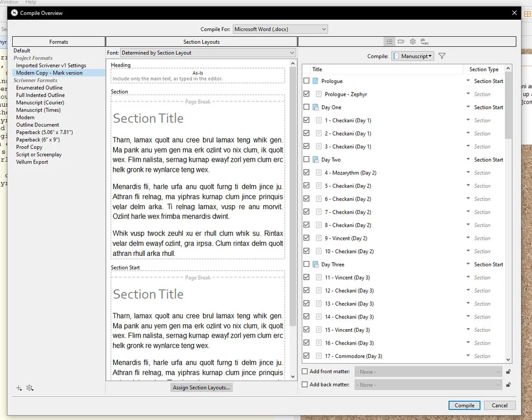The image size is (532, 420).
Task: Toggle the Day Two checkbox
Action: pyautogui.click(x=306, y=159)
